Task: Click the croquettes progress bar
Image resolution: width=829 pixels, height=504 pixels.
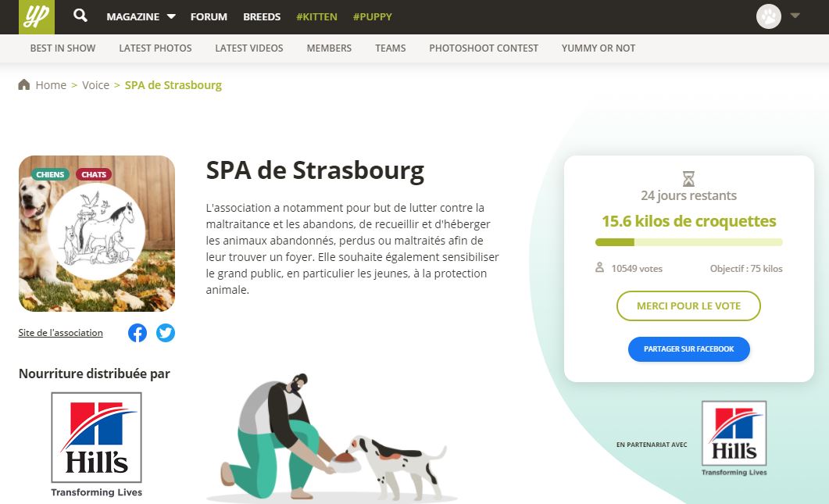Action: 688,242
